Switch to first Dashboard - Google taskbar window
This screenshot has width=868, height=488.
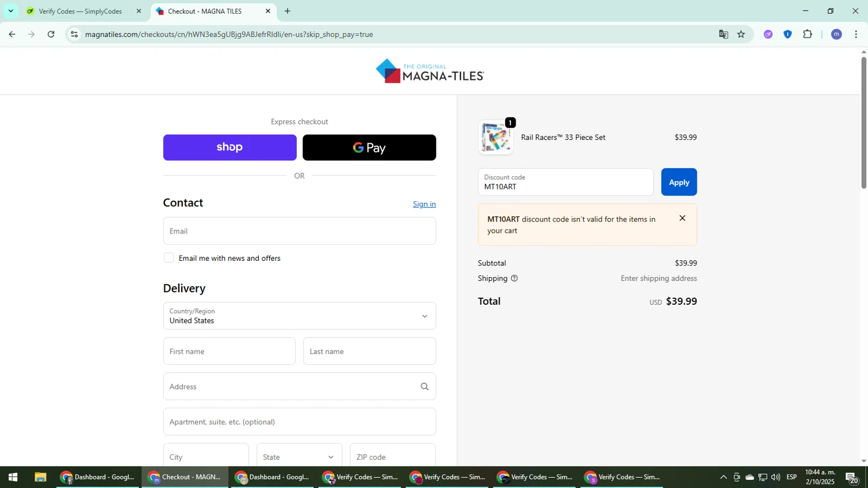(98, 477)
